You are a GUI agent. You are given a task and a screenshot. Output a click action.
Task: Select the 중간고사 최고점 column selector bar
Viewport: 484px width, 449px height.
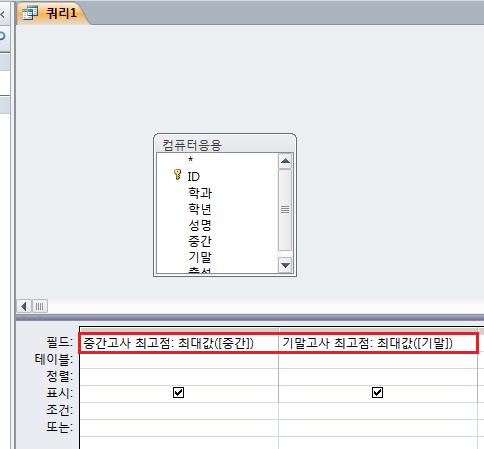point(179,330)
